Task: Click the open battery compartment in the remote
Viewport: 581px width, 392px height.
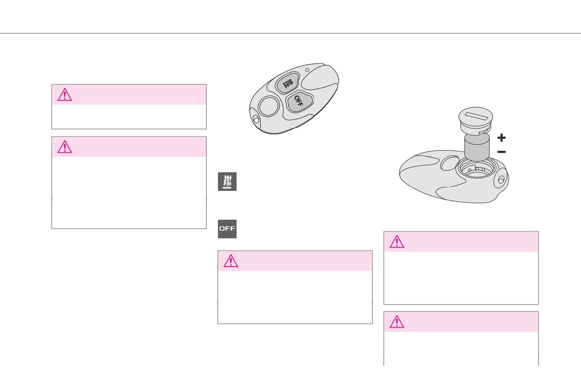Action: pos(476,169)
